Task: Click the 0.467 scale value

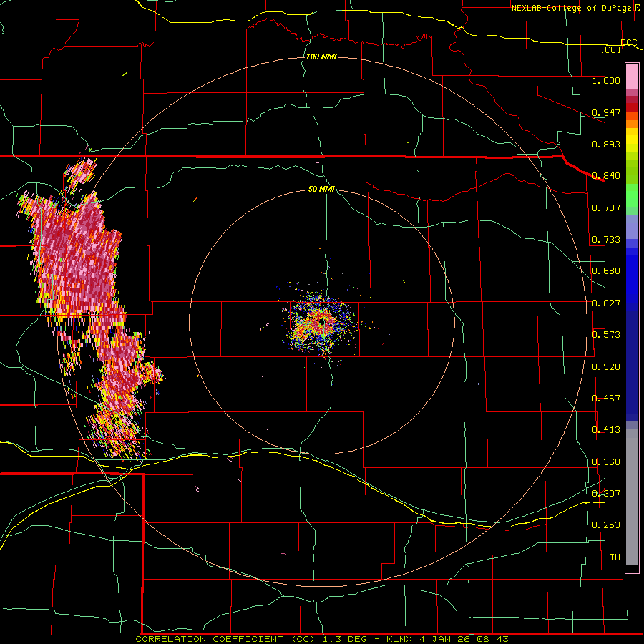Action: 606,399
